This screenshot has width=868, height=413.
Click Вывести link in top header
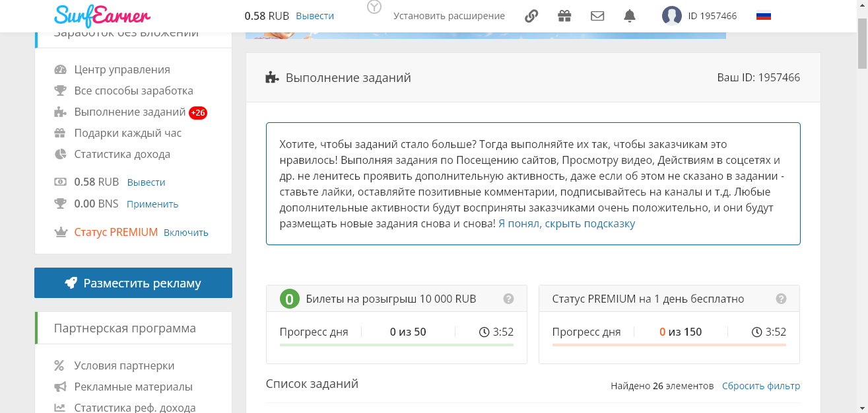tap(315, 16)
